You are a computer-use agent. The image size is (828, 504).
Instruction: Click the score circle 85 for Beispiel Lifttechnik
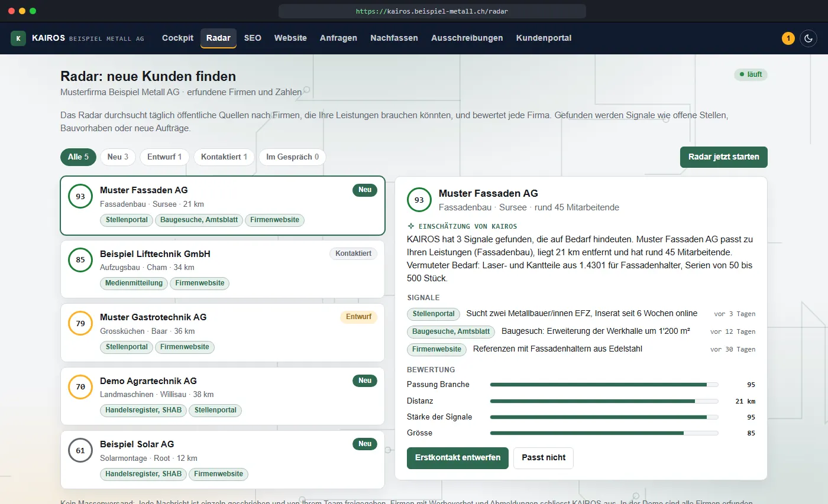(x=80, y=260)
